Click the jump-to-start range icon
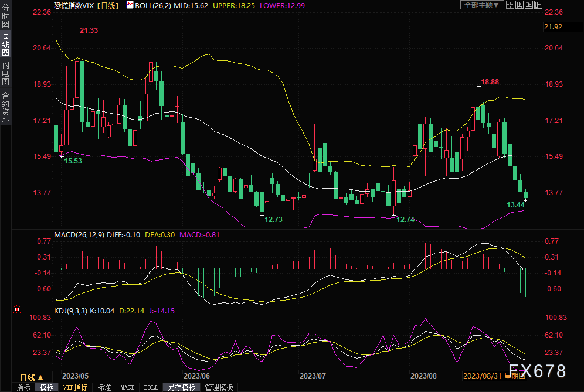 (x=520, y=5)
